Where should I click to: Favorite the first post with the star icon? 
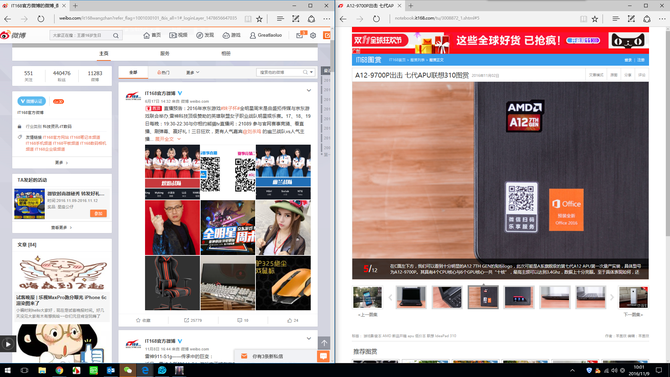143,320
